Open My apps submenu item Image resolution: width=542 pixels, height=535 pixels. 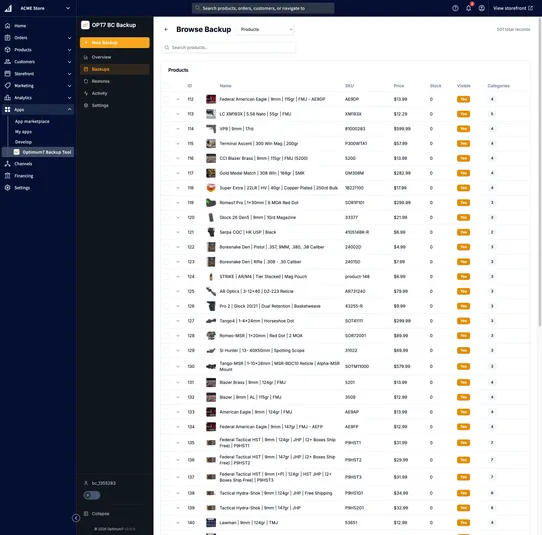click(x=23, y=132)
